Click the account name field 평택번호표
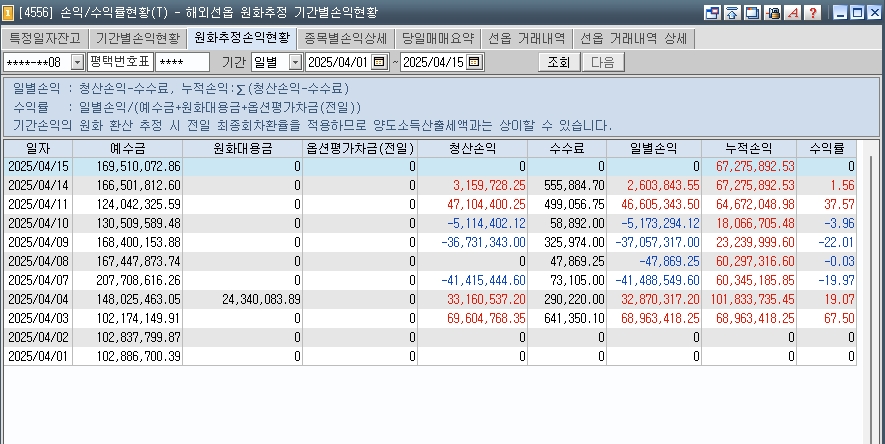Viewport: 885px width, 444px height. tap(120, 62)
